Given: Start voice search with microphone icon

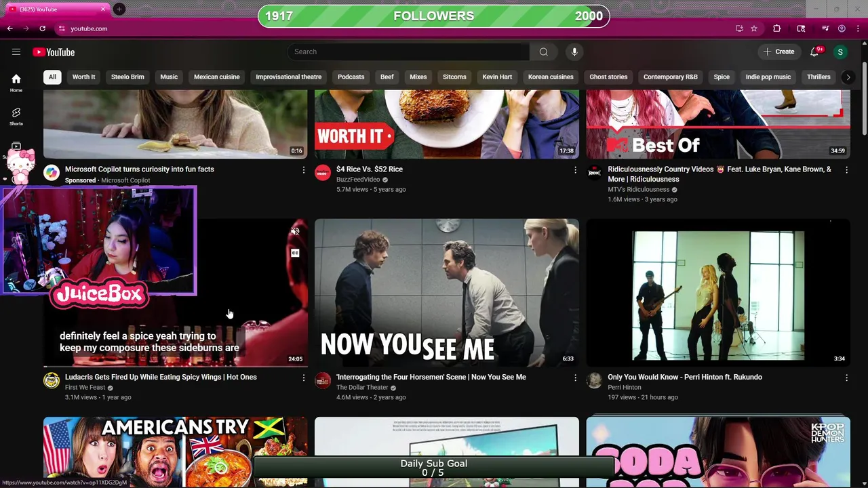Looking at the screenshot, I should pyautogui.click(x=574, y=52).
